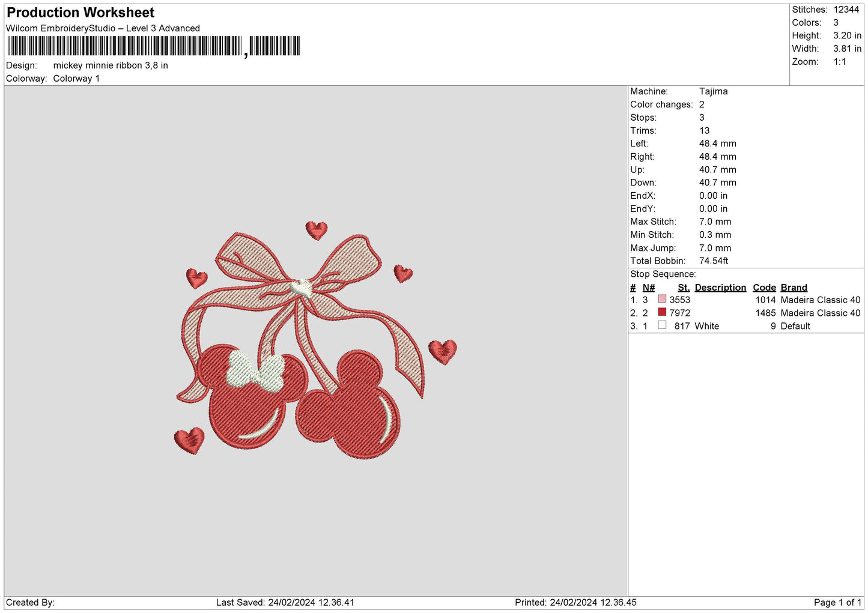Click the red color swatch for thread 1485

point(662,312)
